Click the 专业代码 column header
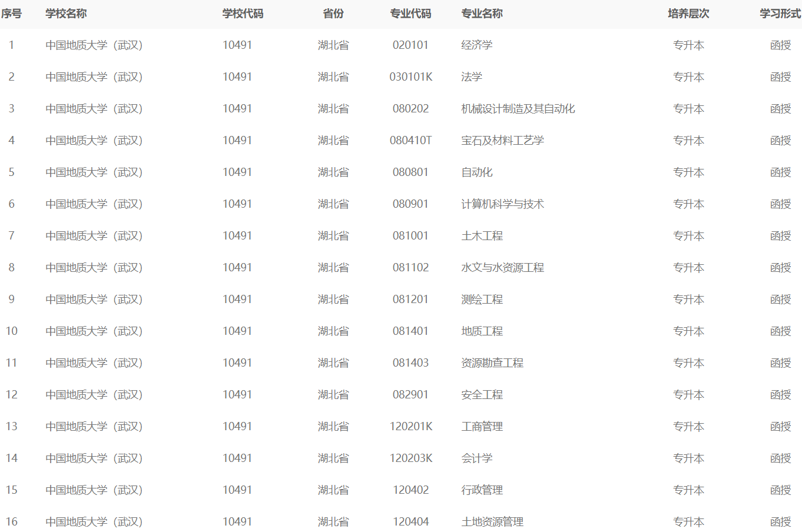 [410, 14]
